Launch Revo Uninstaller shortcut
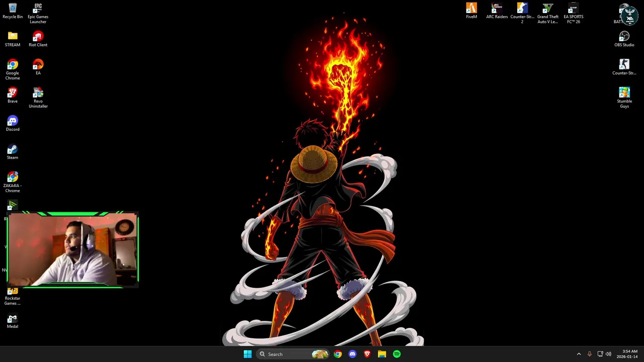This screenshot has height=362, width=644. [x=38, y=98]
